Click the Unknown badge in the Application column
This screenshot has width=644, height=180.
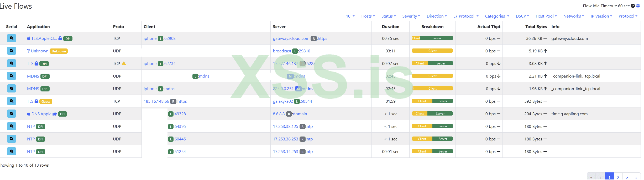point(59,51)
